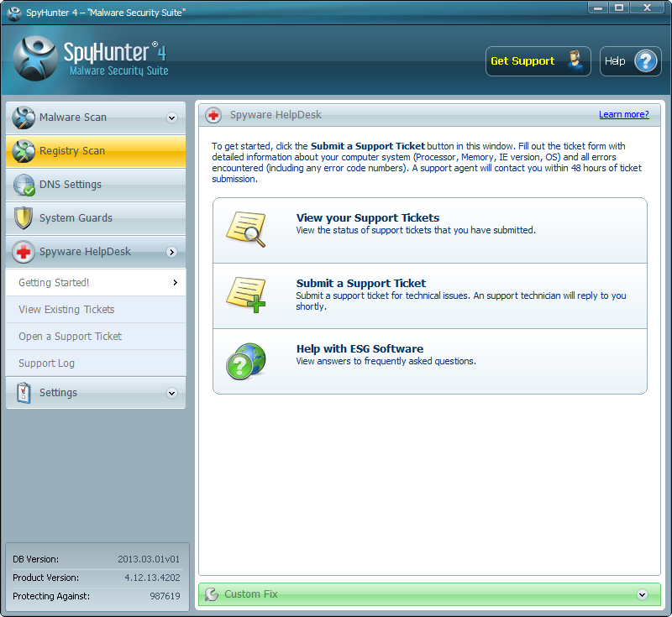Viewport: 672px width, 617px height.
Task: Open the Support Log entry
Action: 47,363
